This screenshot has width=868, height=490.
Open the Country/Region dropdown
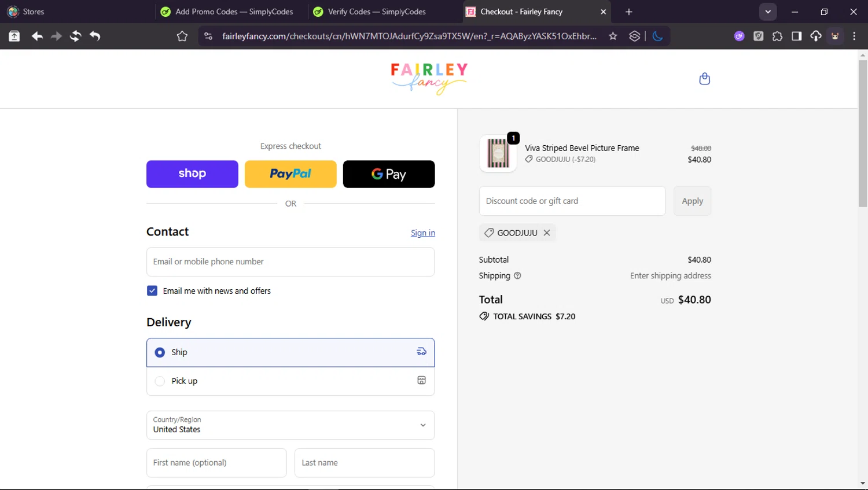(290, 425)
